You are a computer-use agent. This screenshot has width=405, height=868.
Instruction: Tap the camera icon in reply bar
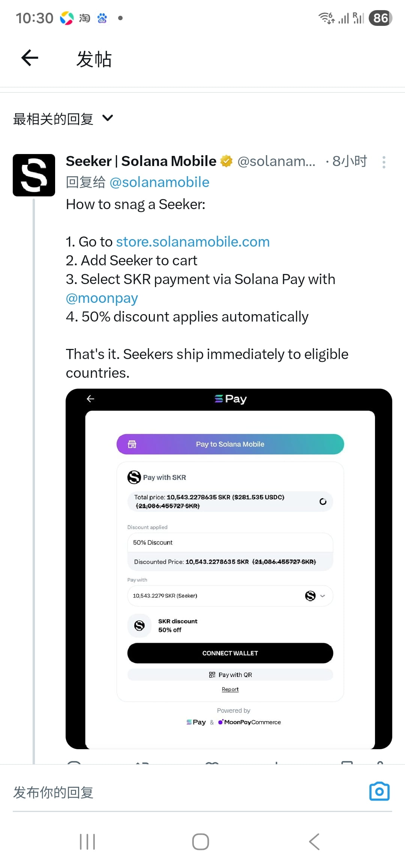(379, 792)
